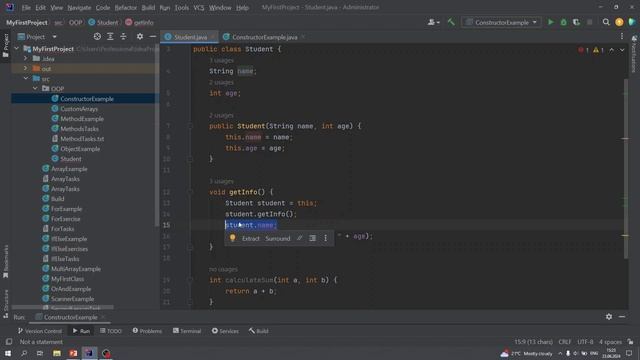Viewport: 640px width, 360px height.
Task: Click Extract in floating toolbar
Action: [251, 238]
